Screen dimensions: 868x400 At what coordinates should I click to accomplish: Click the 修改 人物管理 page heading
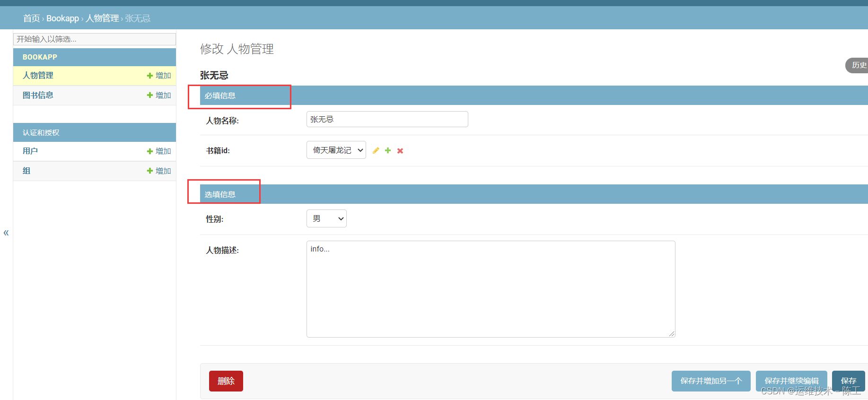pyautogui.click(x=237, y=49)
